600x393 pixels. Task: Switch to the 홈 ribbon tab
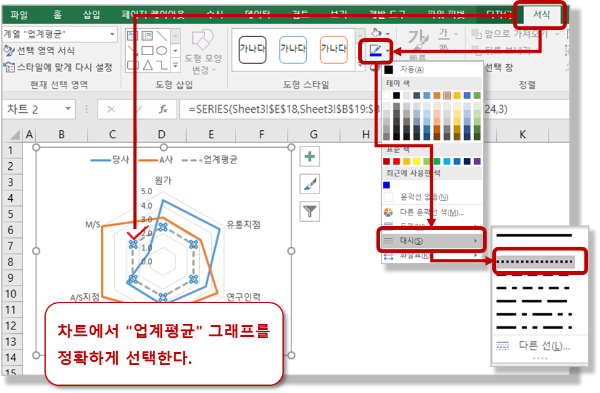click(57, 15)
